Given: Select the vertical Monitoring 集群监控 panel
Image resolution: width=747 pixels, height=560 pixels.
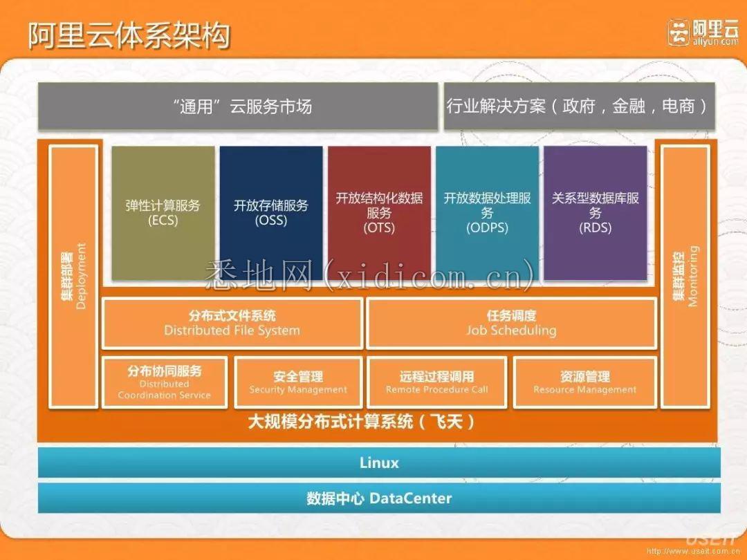Looking at the screenshot, I should (685, 277).
